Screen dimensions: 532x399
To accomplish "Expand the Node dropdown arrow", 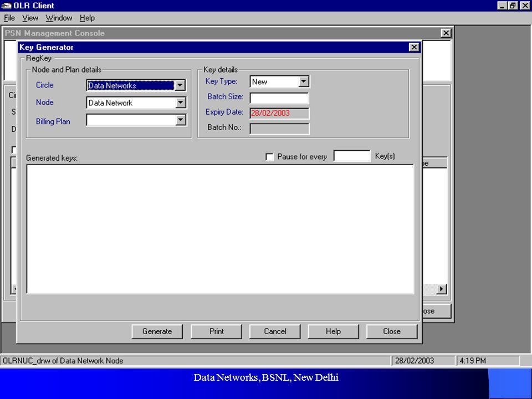I will coord(181,103).
